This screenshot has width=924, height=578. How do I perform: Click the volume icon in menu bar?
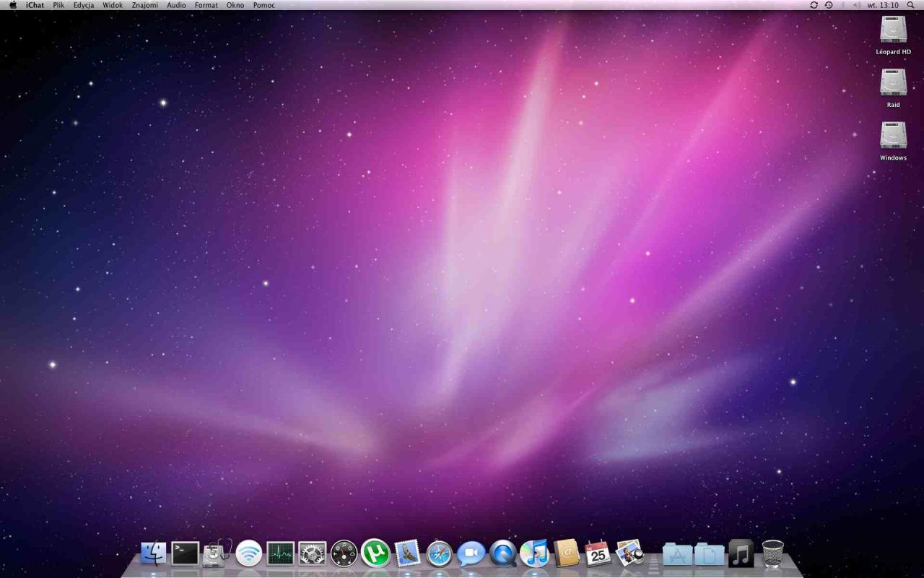(x=856, y=5)
